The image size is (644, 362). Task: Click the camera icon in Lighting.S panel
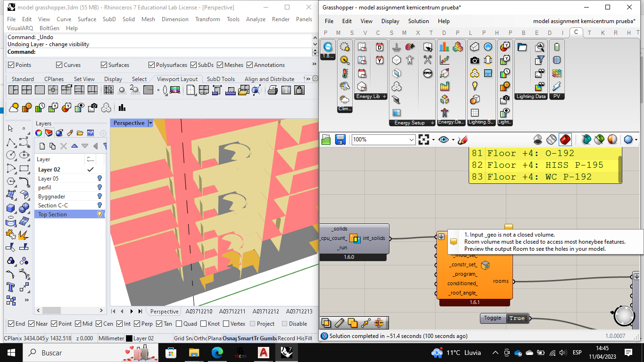(475, 60)
